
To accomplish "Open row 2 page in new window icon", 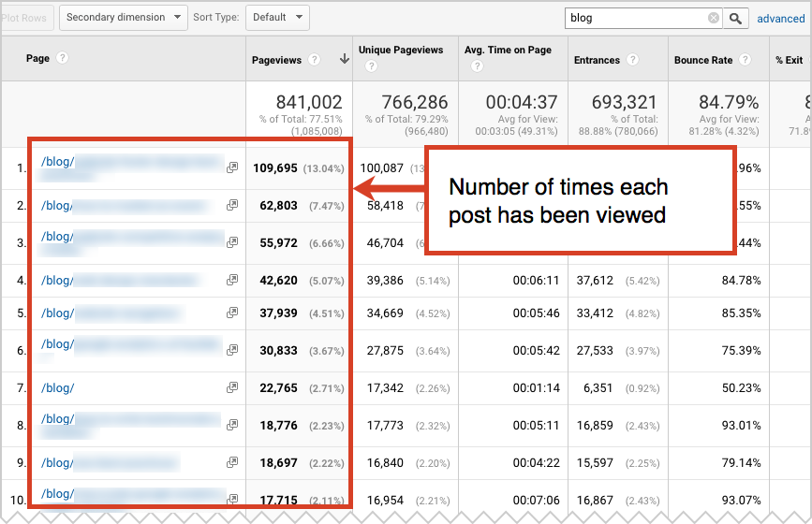I will pos(232,205).
